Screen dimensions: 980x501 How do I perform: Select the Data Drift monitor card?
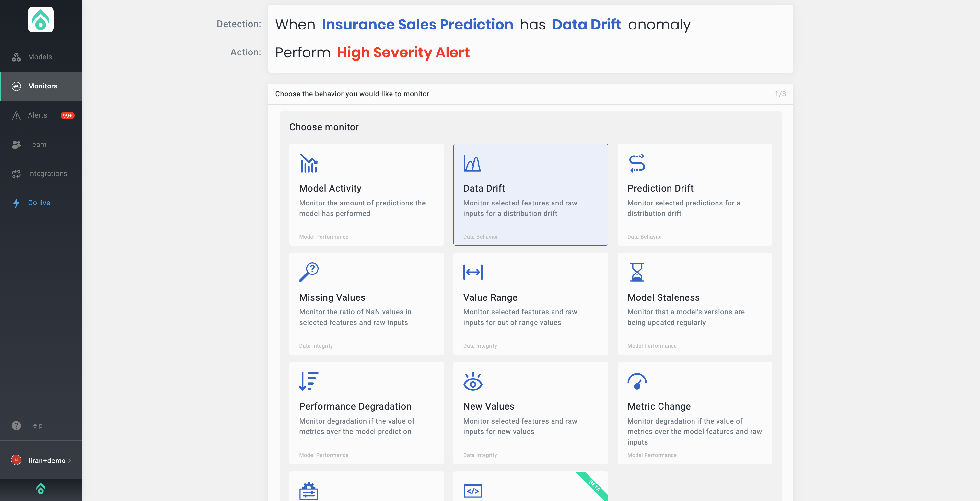(x=530, y=194)
